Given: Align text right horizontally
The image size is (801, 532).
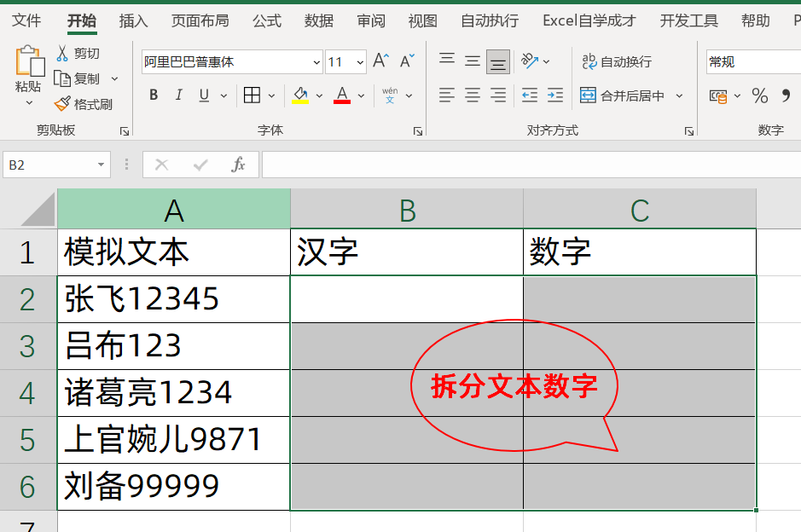Looking at the screenshot, I should 498,95.
